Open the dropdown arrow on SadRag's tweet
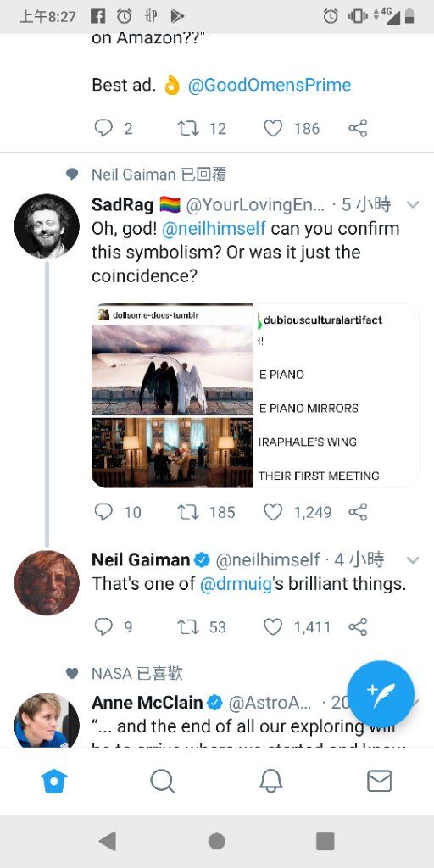Screen dimensions: 434x868 point(413,205)
